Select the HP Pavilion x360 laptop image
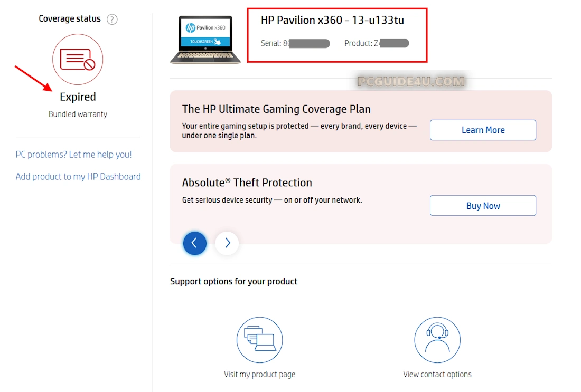Viewport: 581px width, 392px height. click(205, 40)
